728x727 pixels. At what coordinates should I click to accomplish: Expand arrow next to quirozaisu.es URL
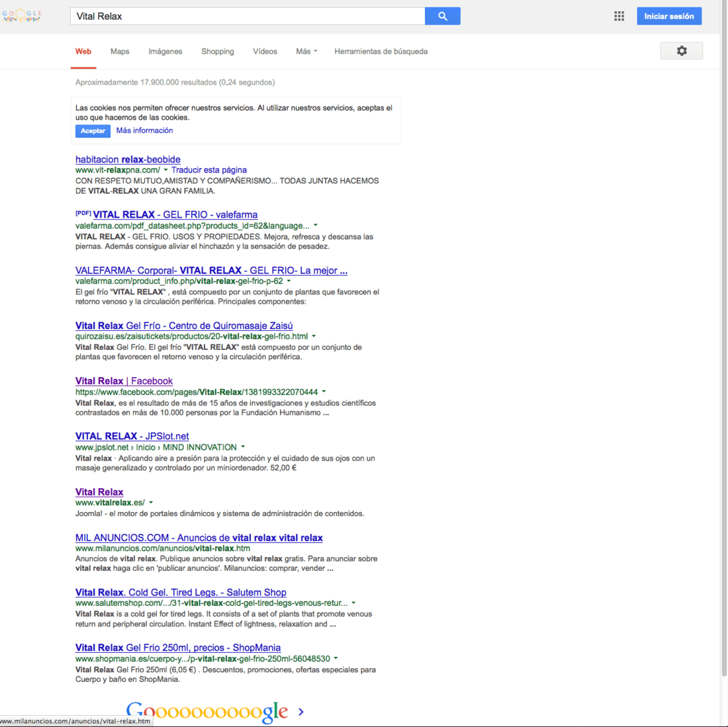(x=314, y=336)
